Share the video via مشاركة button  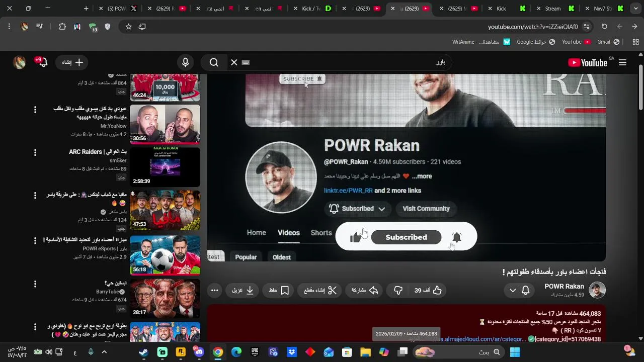pos(365,290)
